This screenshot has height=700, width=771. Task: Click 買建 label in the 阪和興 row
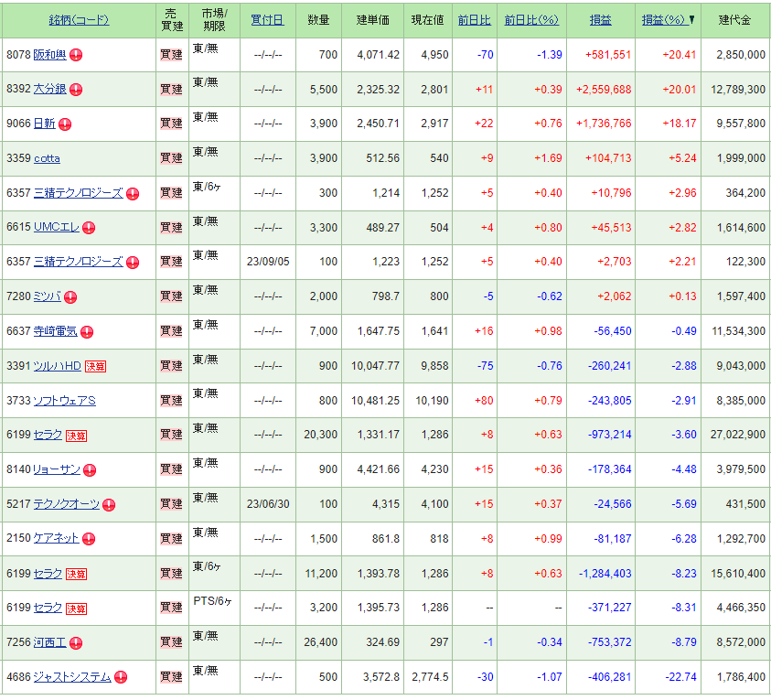(172, 55)
